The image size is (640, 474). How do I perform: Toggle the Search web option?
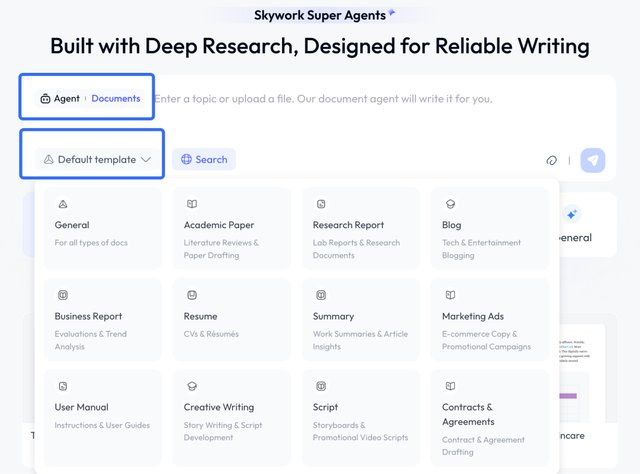point(204,159)
